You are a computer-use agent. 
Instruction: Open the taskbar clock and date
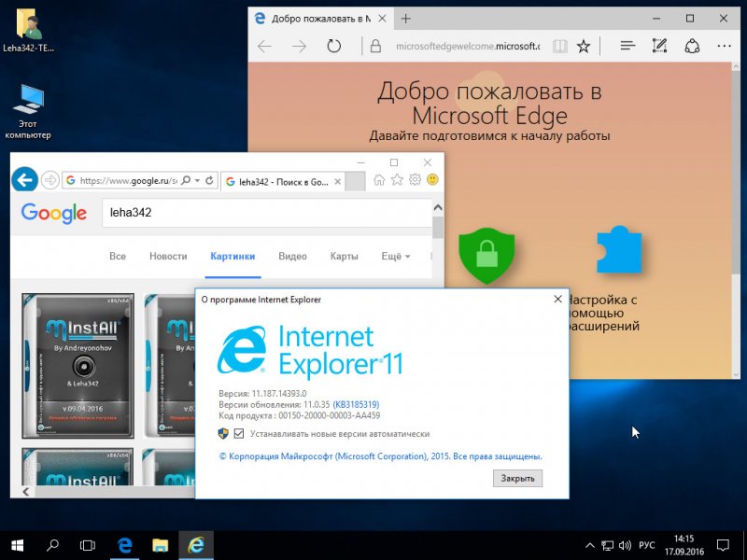[684, 546]
